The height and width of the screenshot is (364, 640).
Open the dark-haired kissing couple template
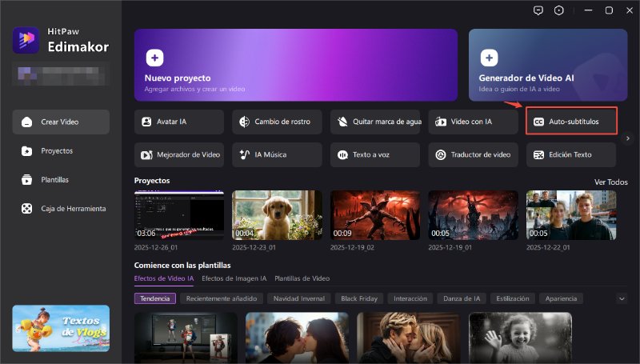(297, 338)
